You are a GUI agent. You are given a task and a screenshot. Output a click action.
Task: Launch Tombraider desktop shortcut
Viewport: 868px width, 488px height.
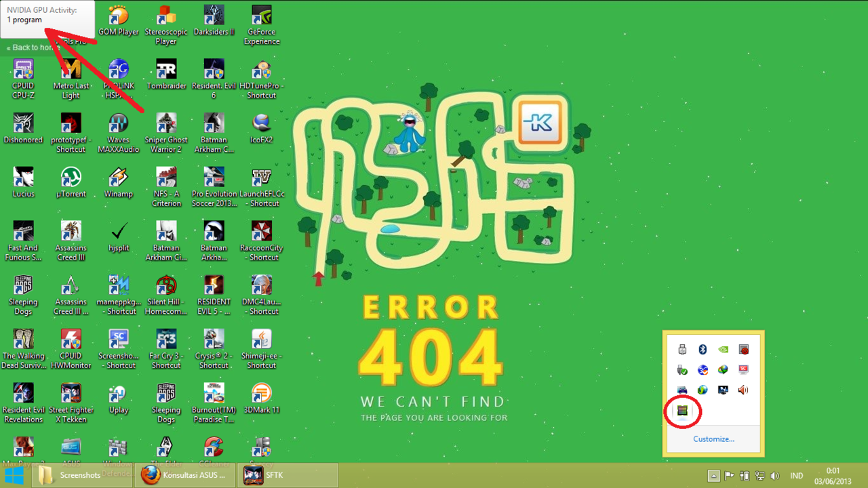166,75
